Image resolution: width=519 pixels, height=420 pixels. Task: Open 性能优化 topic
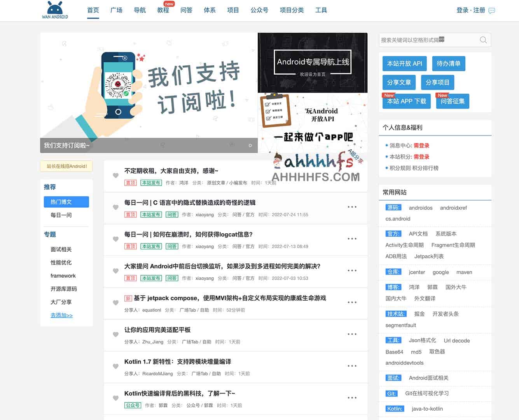(x=61, y=262)
